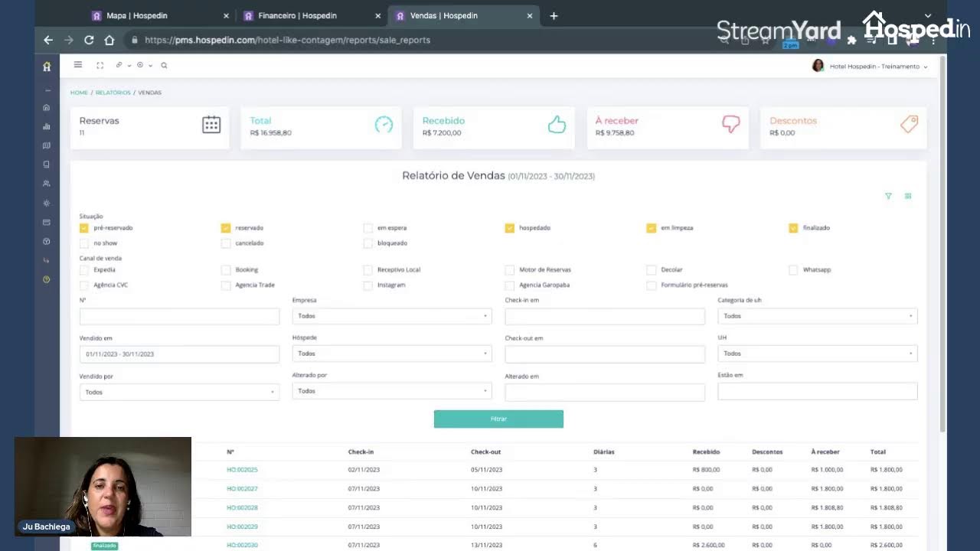Open the search magnifier in app toolbar
Image resolution: width=980 pixels, height=551 pixels.
(x=164, y=65)
